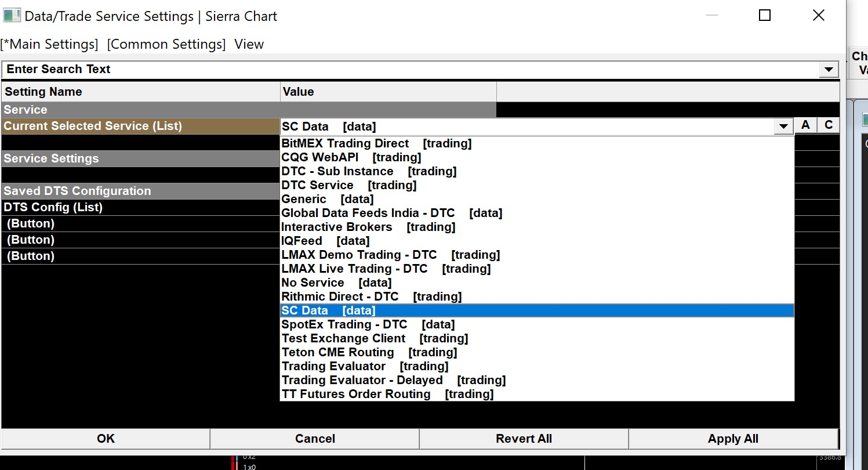Select Teton CME Routing service

pyautogui.click(x=537, y=352)
